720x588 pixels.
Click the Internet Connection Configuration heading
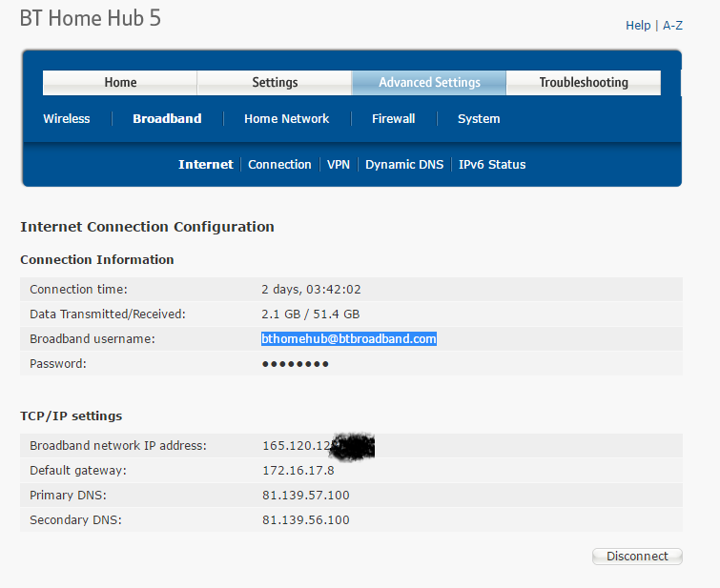point(148,227)
